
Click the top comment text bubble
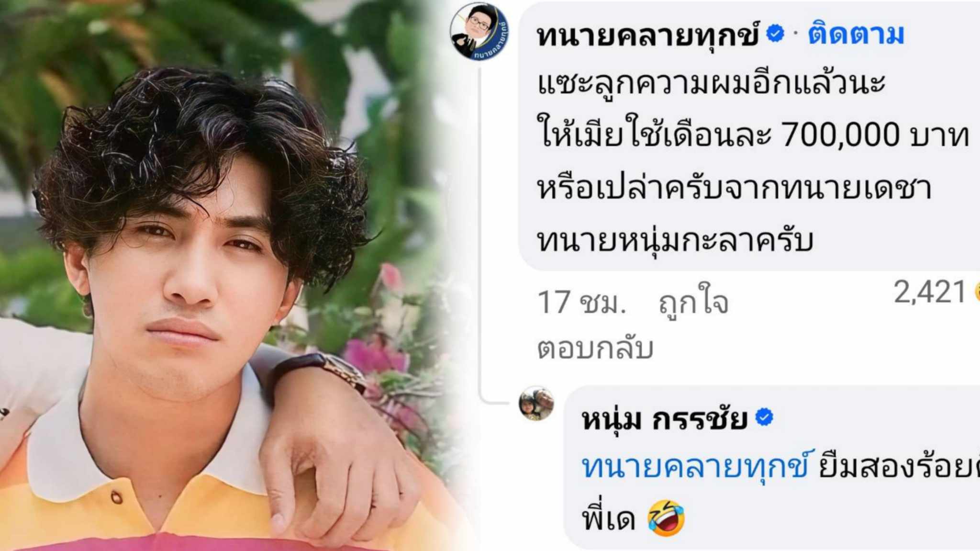(749, 136)
